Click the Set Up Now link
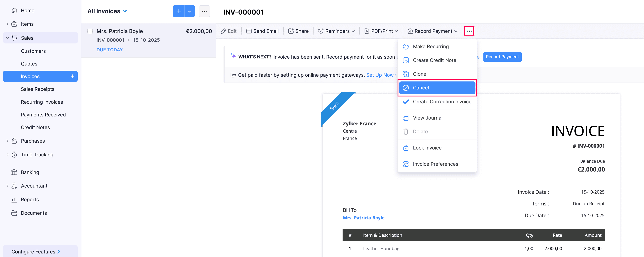The image size is (644, 257). click(x=380, y=75)
